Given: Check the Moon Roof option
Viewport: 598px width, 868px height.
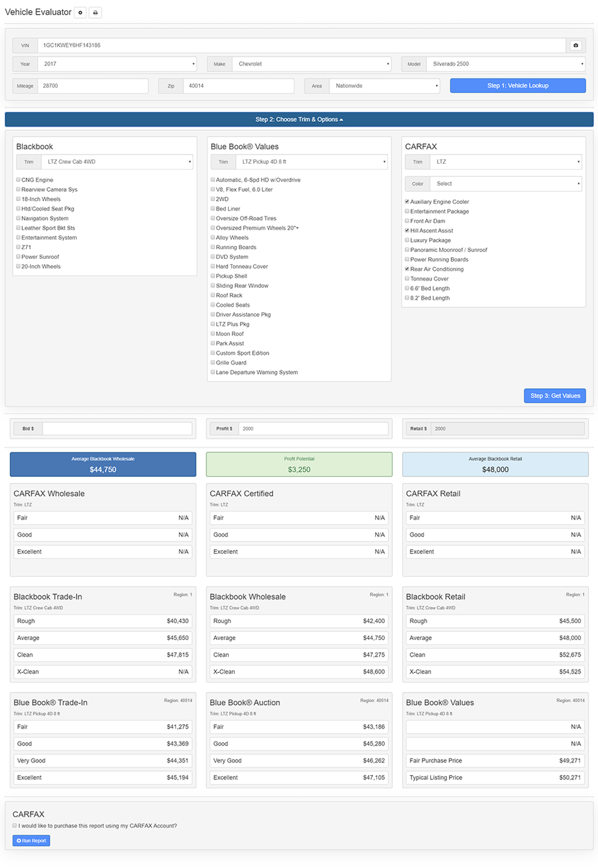Looking at the screenshot, I should (x=213, y=333).
